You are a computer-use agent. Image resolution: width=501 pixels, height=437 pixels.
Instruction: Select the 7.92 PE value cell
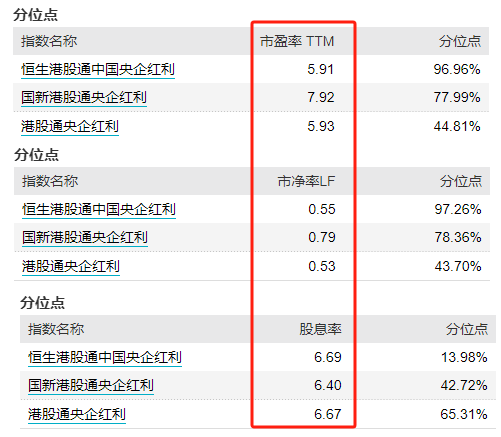pyautogui.click(x=320, y=97)
